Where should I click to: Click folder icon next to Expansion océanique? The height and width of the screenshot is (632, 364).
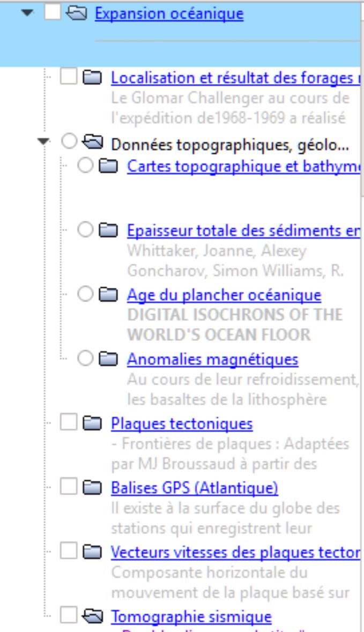pos(83,13)
